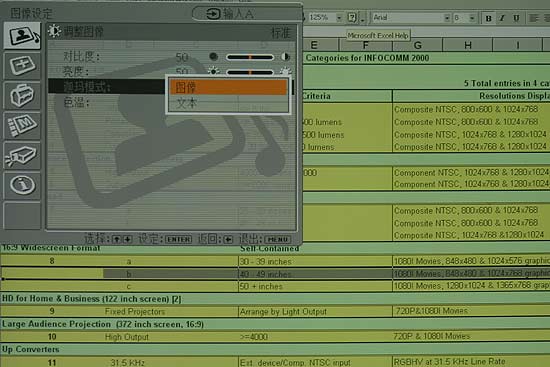Image resolution: width=550 pixels, height=367 pixels.
Task: Expand the Arial font name dropdown
Action: tap(447, 18)
